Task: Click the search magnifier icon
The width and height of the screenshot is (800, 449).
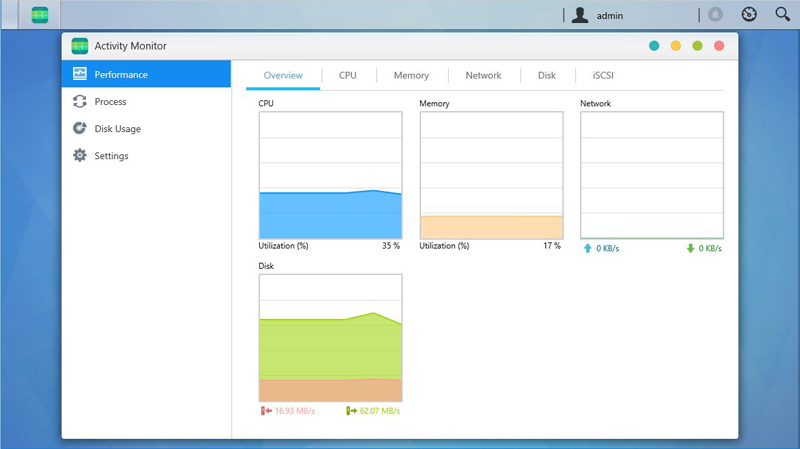Action: coord(782,15)
